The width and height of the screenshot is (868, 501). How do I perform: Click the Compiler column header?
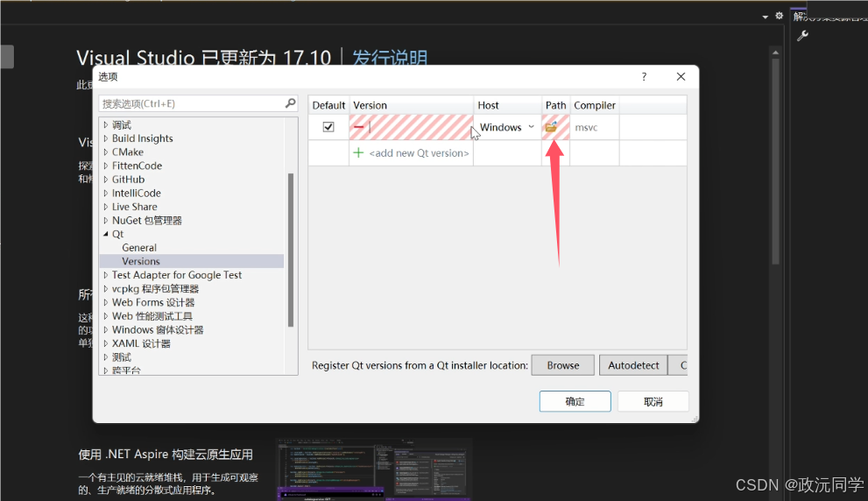595,105
